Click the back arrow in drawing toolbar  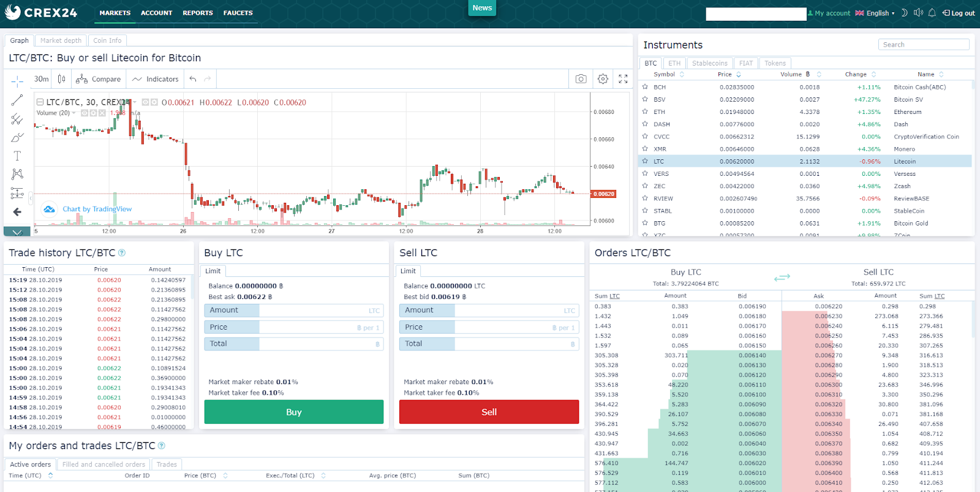17,212
